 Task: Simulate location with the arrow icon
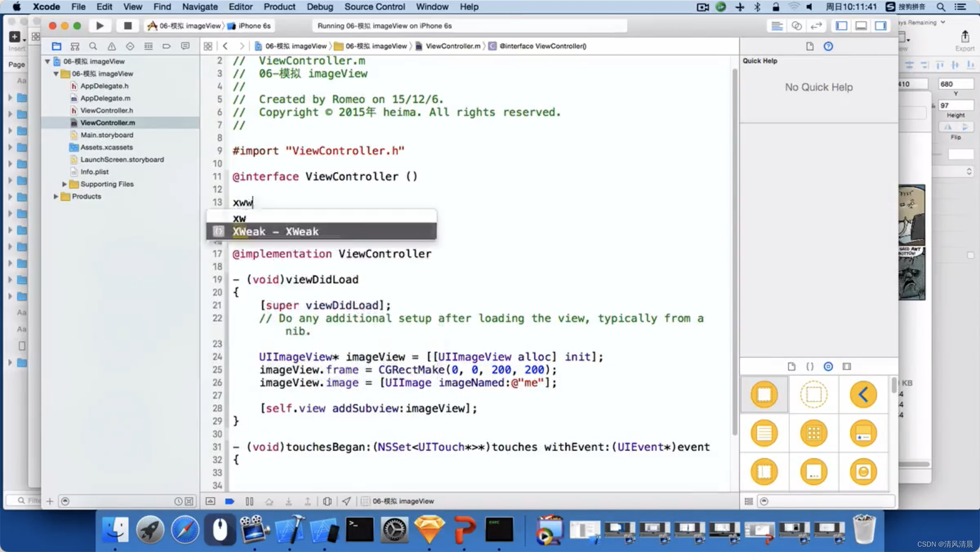point(346,501)
